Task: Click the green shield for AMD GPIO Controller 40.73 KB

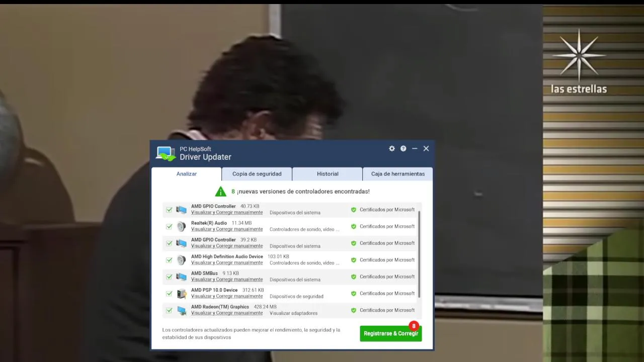Action: [354, 210]
